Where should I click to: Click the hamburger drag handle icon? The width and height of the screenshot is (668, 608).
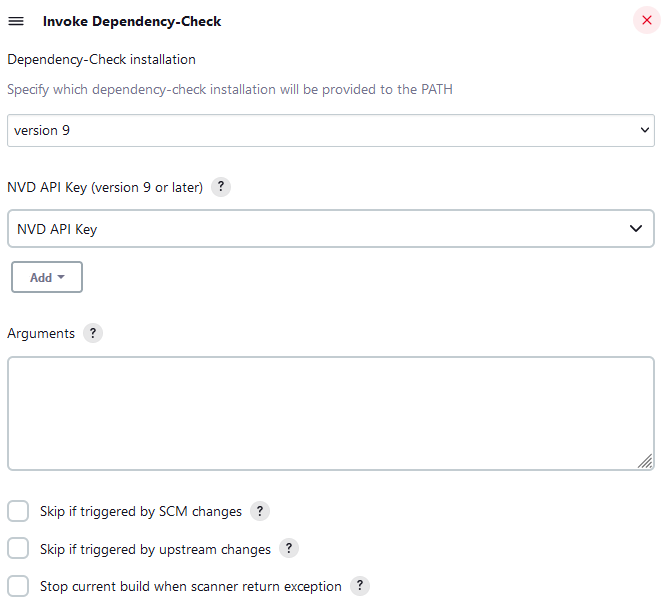click(16, 21)
